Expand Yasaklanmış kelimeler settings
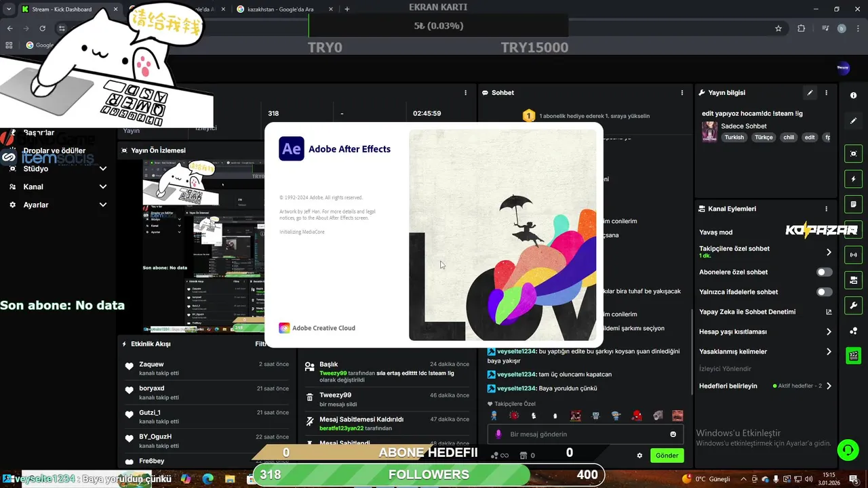 [x=829, y=352]
